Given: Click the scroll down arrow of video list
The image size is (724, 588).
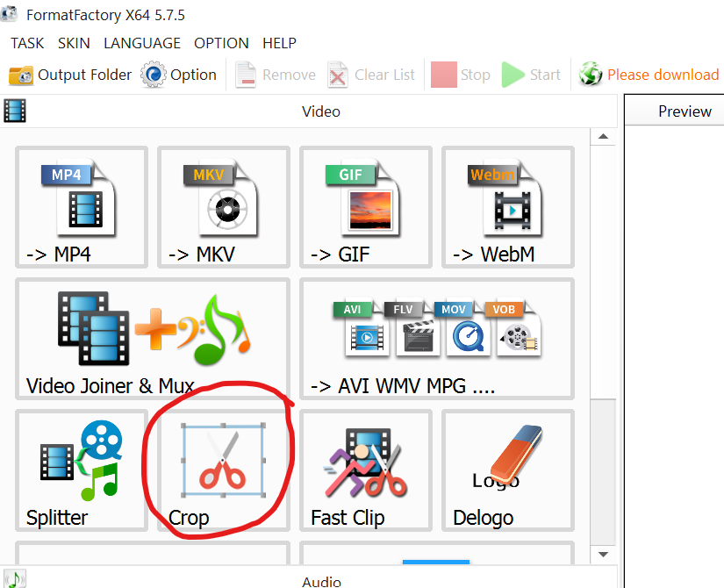Looking at the screenshot, I should [603, 555].
